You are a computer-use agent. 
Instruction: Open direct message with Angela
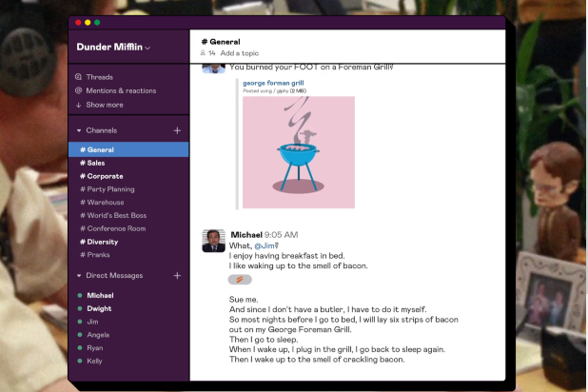[x=98, y=335]
